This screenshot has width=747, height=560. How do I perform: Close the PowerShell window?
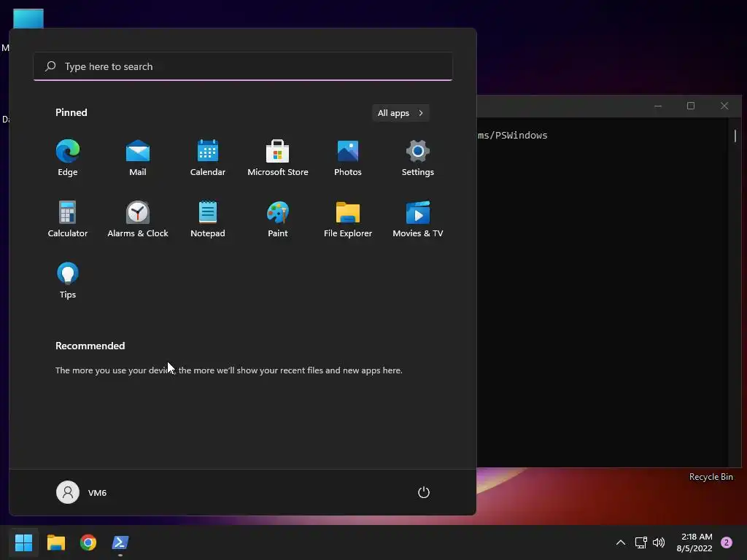(724, 106)
